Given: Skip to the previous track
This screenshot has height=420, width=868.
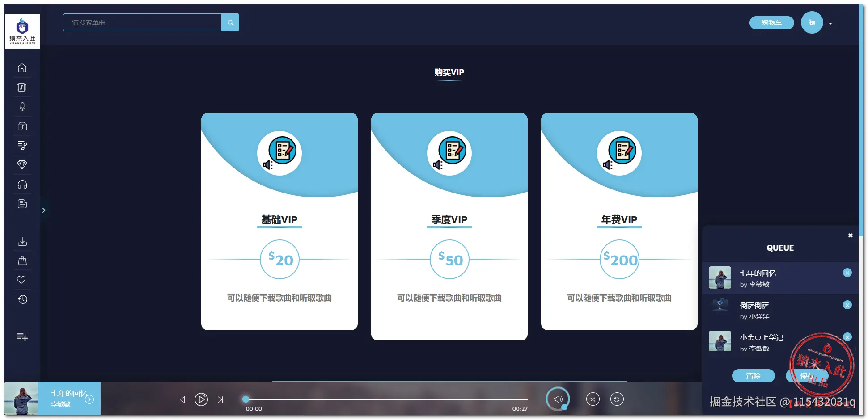Looking at the screenshot, I should (x=182, y=399).
